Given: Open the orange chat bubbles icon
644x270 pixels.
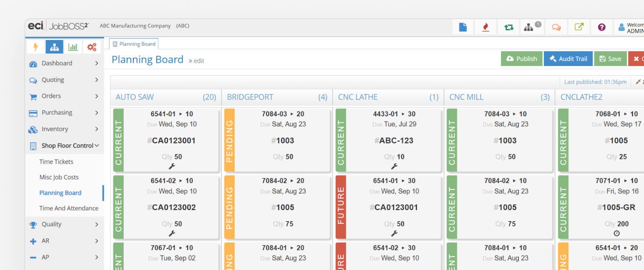Looking at the screenshot, I should pos(556,27).
